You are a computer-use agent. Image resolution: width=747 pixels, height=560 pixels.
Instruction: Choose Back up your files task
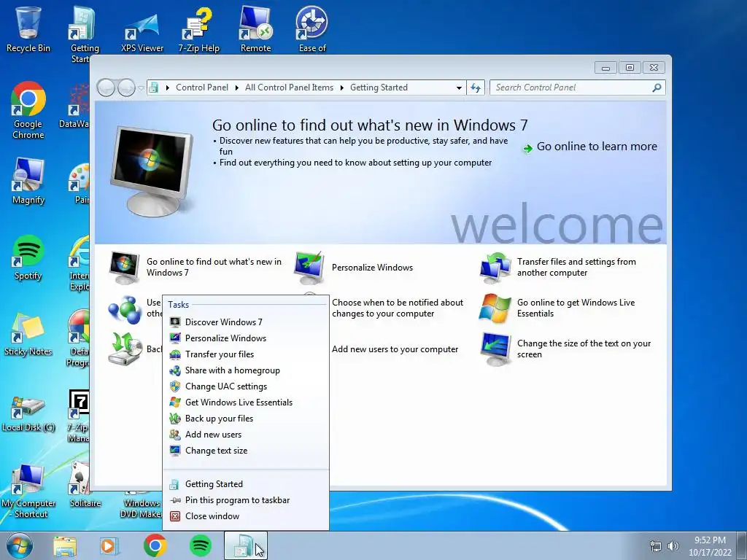[x=246, y=419]
